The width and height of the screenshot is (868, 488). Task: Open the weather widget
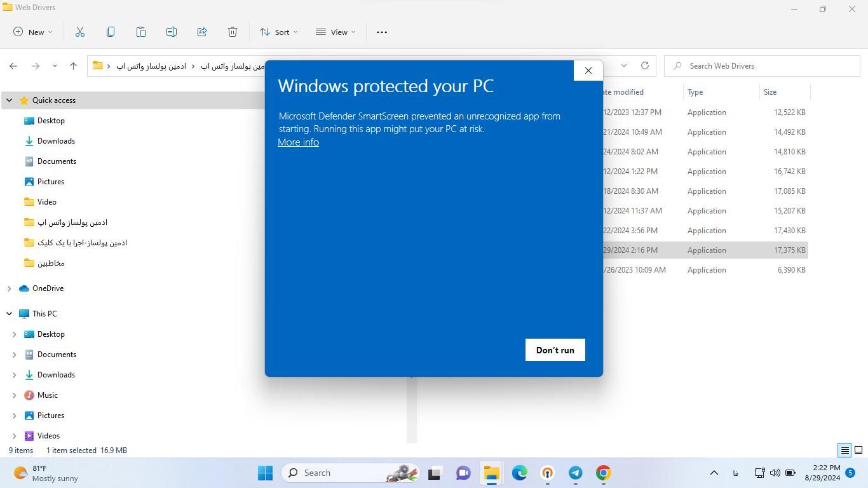click(46, 473)
